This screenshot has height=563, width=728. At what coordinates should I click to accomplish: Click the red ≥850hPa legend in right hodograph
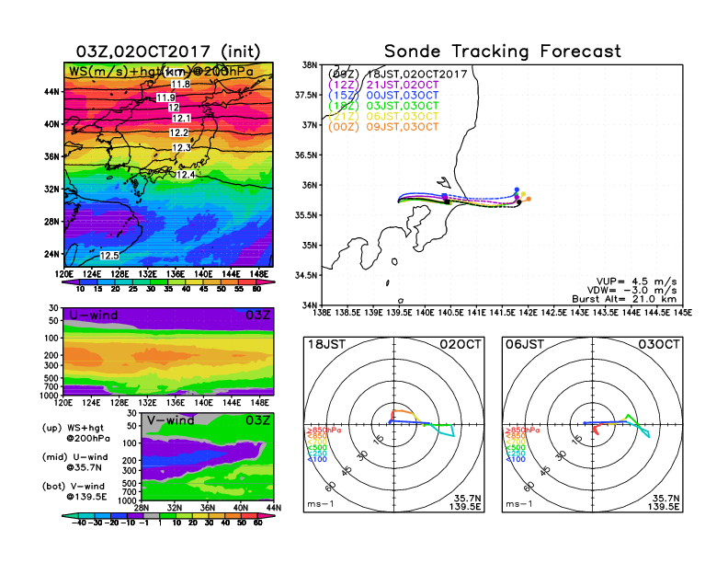(522, 431)
